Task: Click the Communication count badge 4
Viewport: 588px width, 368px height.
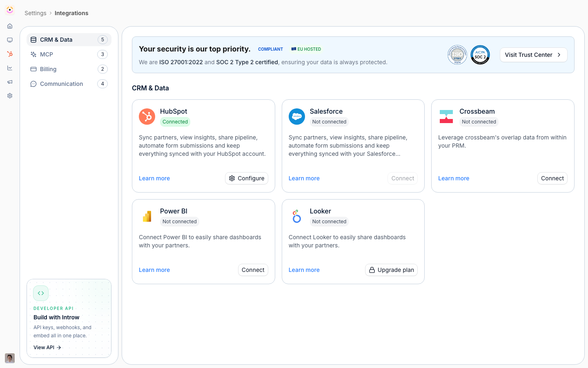Action: tap(102, 84)
